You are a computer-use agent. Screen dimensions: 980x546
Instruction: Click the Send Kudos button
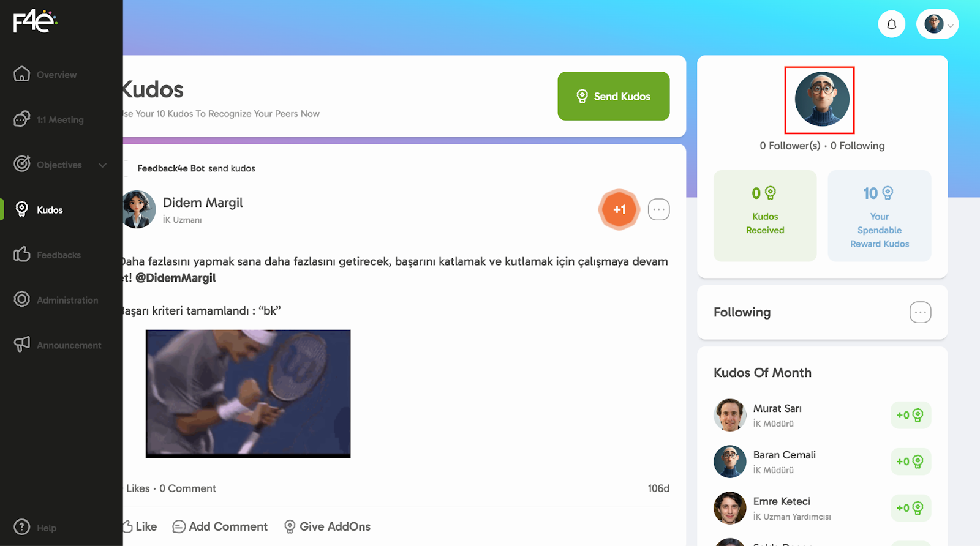tap(614, 96)
